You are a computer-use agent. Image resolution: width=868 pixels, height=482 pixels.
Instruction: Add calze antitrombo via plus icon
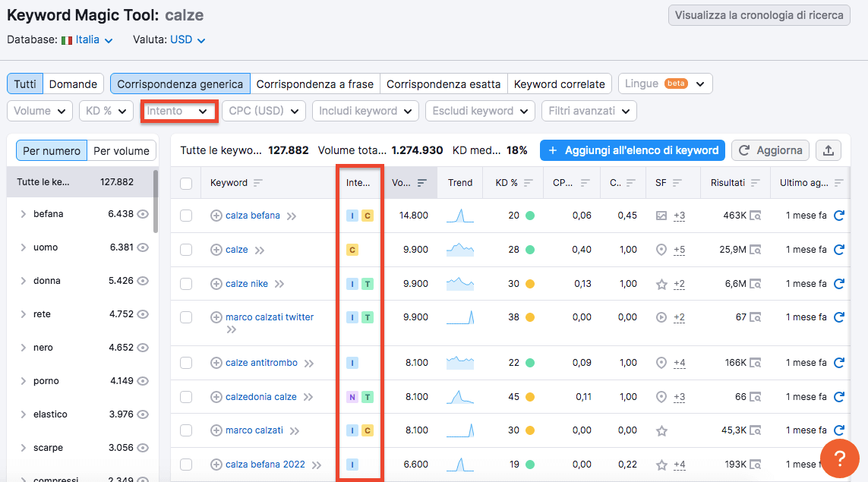pos(216,363)
